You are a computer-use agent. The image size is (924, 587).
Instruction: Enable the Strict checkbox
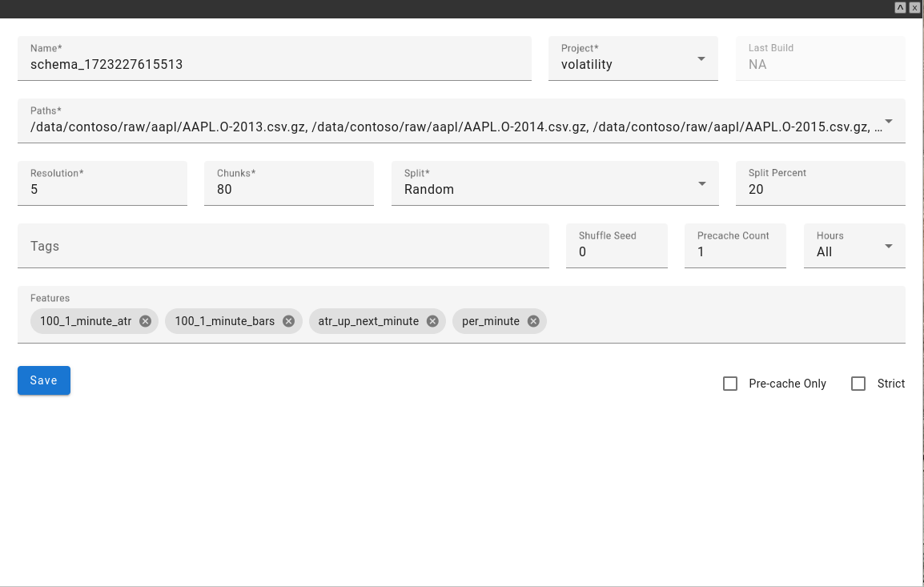pyautogui.click(x=858, y=384)
